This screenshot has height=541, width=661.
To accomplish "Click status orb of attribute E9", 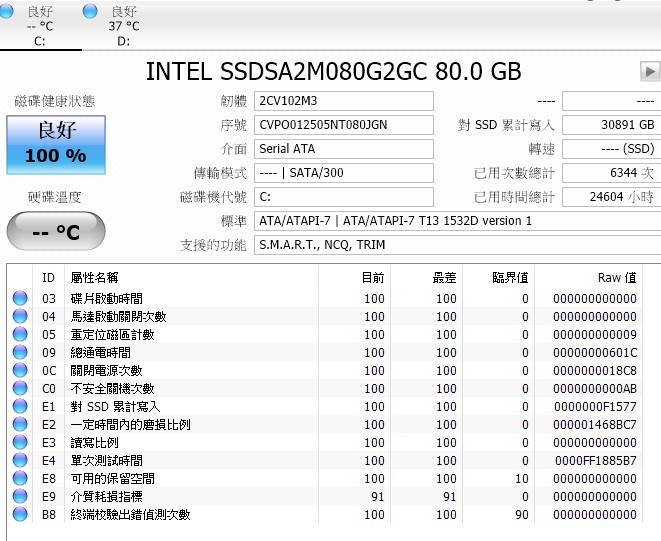I will pos(20,496).
